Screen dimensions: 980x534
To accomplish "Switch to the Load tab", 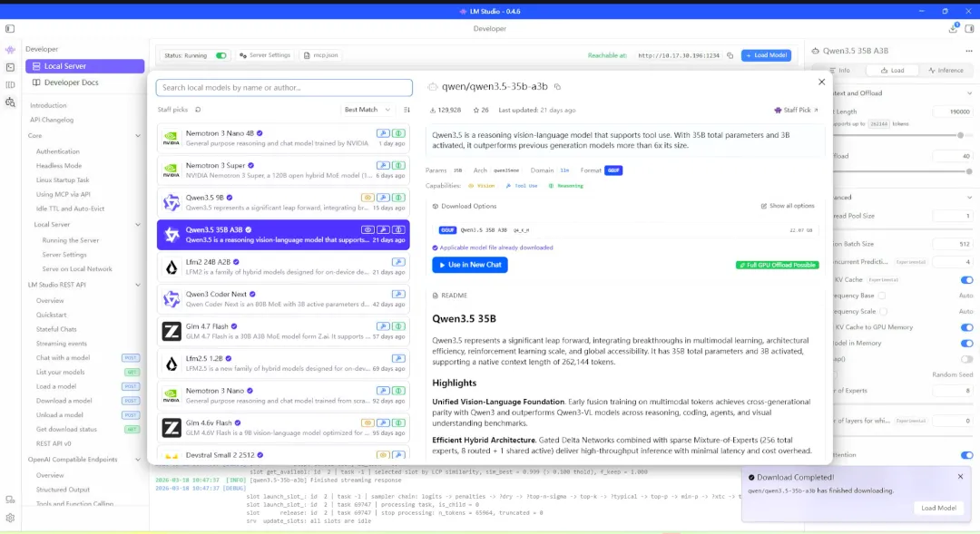I will 893,71.
